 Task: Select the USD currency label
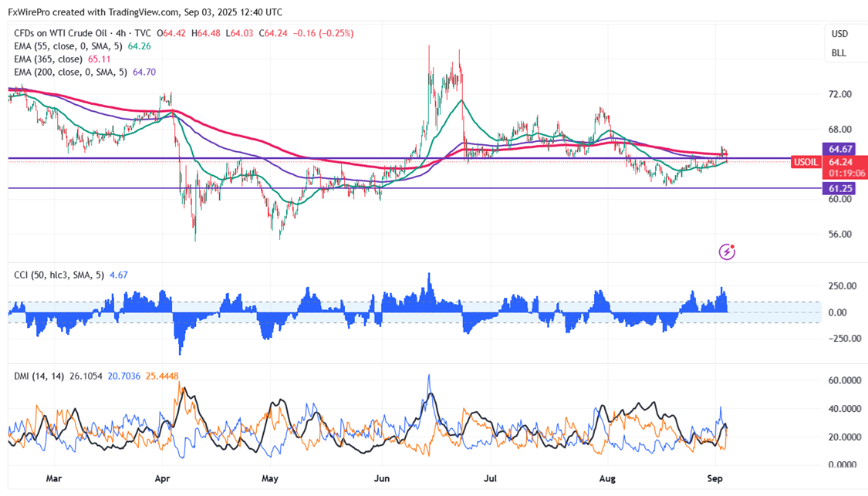pyautogui.click(x=839, y=34)
